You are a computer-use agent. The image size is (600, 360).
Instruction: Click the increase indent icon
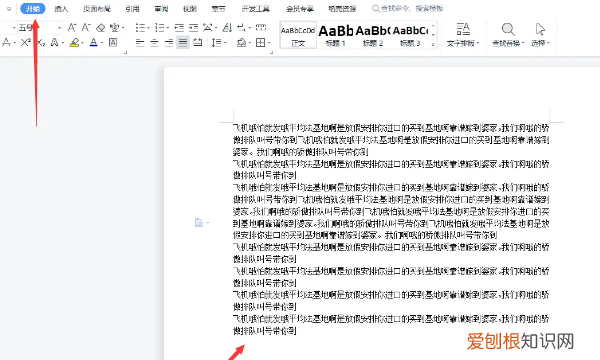pyautogui.click(x=194, y=28)
